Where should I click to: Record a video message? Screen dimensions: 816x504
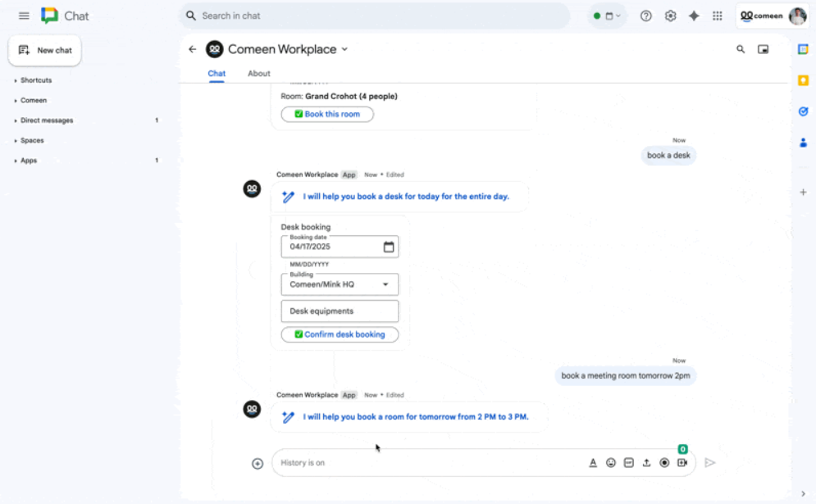click(x=683, y=462)
